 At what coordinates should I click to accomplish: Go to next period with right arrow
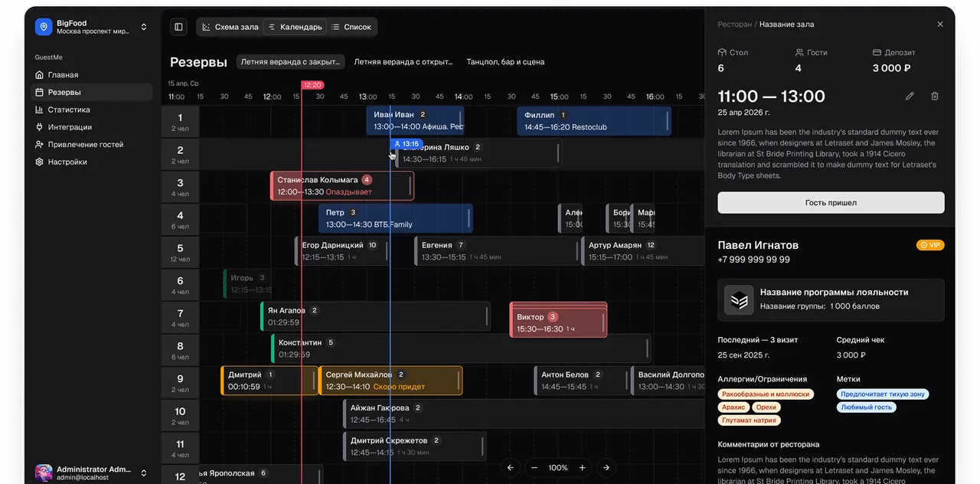coord(606,468)
